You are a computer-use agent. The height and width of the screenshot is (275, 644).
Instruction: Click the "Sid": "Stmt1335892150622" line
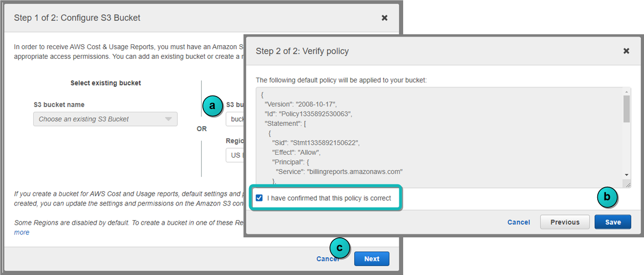click(x=316, y=143)
